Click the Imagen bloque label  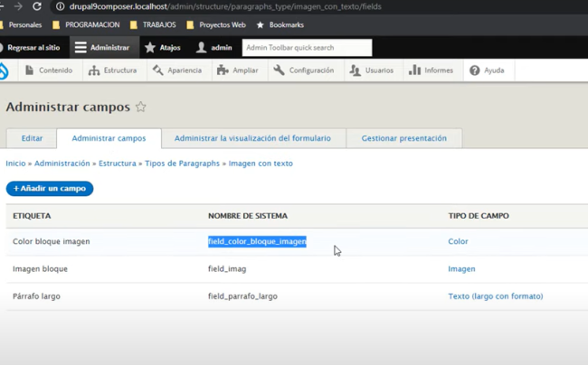pyautogui.click(x=40, y=269)
